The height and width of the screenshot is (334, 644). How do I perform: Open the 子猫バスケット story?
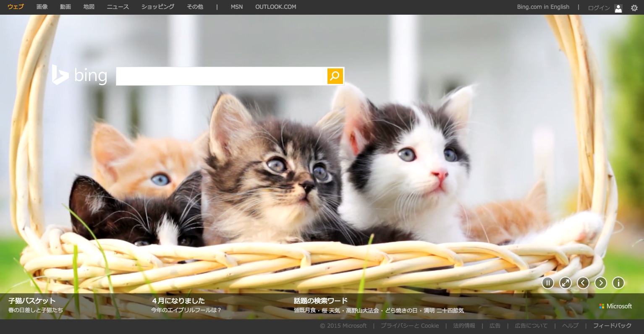pos(32,300)
